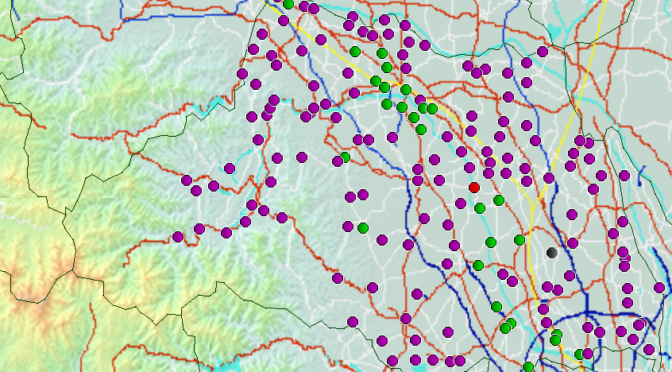
Task: Click green marker directly below red marker
Action: click(480, 208)
